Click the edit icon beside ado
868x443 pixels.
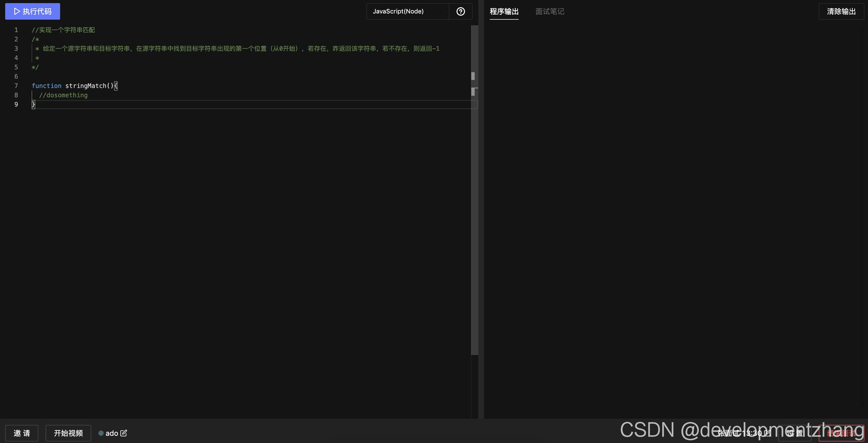124,433
